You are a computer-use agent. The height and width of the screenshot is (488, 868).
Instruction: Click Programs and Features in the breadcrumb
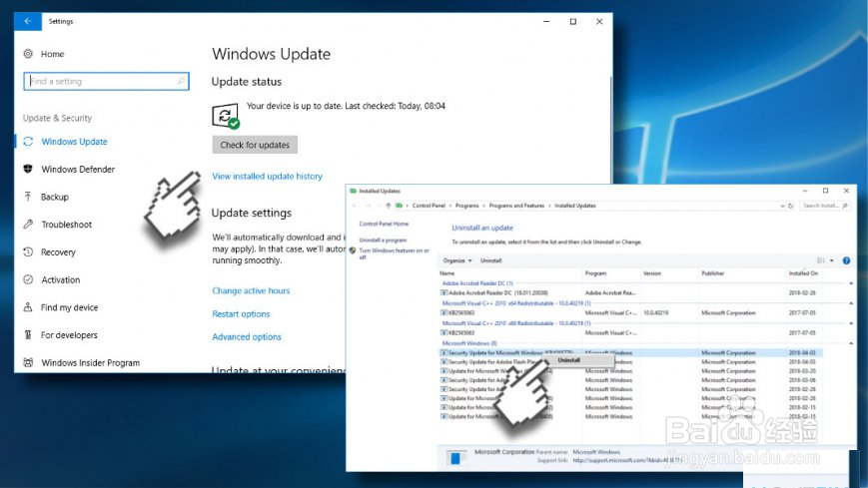tap(516, 206)
